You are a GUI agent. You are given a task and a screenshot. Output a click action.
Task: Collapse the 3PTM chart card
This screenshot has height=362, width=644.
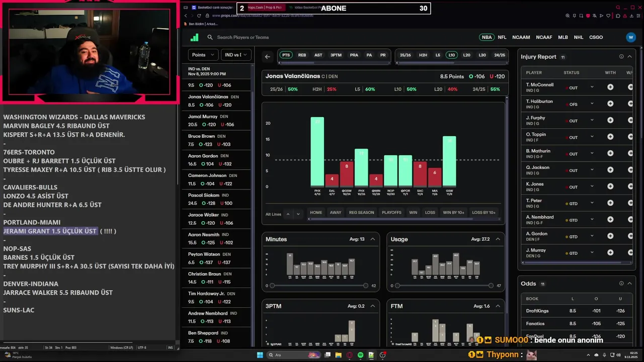tap(373, 306)
